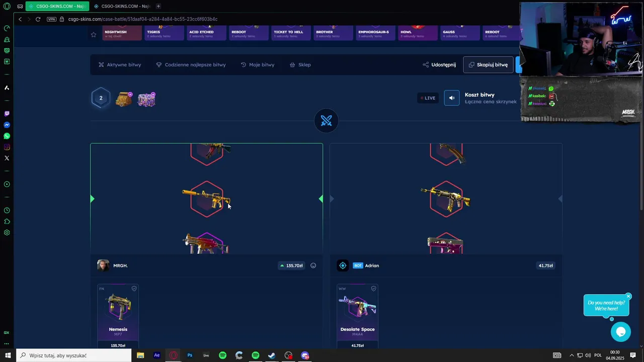The height and width of the screenshot is (362, 644).
Task: Toggle battle sound with speaker button
Action: click(x=452, y=98)
